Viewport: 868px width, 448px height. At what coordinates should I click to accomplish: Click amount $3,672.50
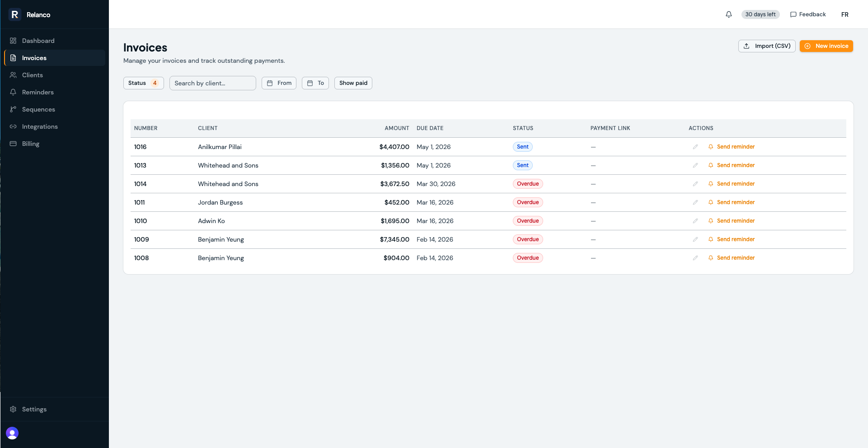[394, 184]
